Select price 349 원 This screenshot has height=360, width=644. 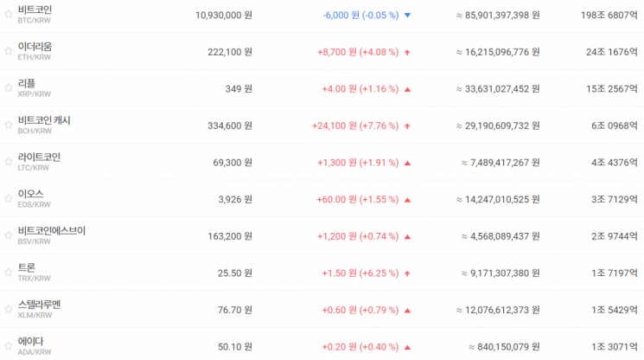239,89
